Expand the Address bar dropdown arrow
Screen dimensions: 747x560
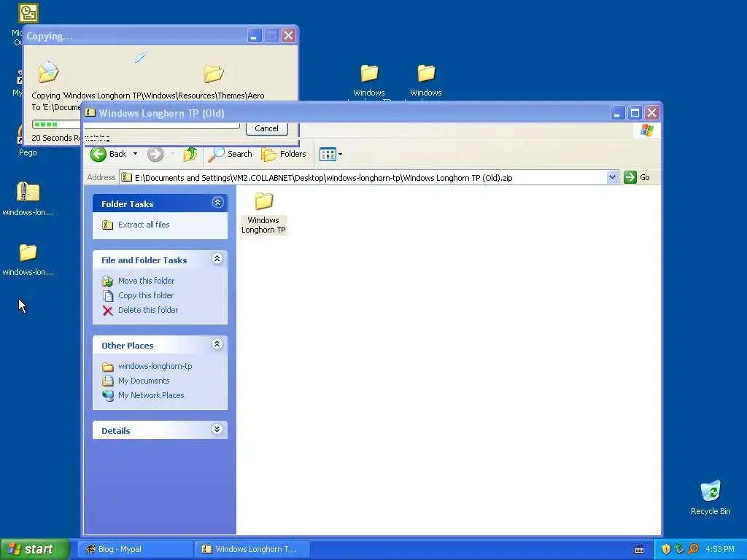612,178
